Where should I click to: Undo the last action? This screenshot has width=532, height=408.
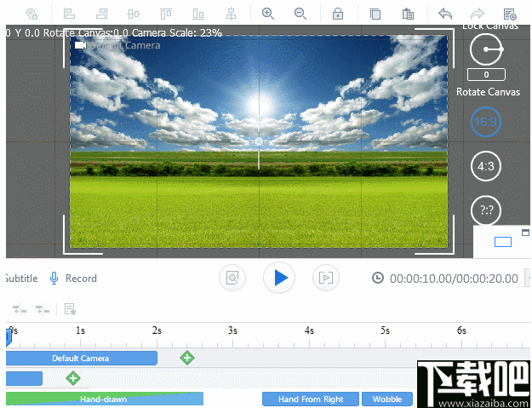coord(445,14)
